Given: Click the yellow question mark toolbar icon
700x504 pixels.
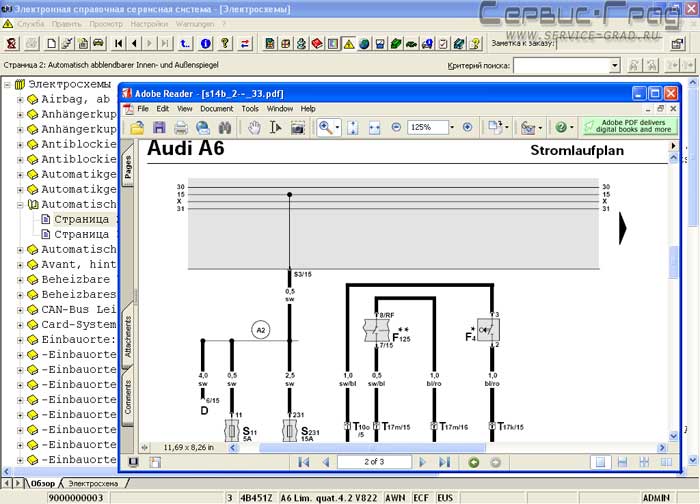Looking at the screenshot, I should point(225,43).
